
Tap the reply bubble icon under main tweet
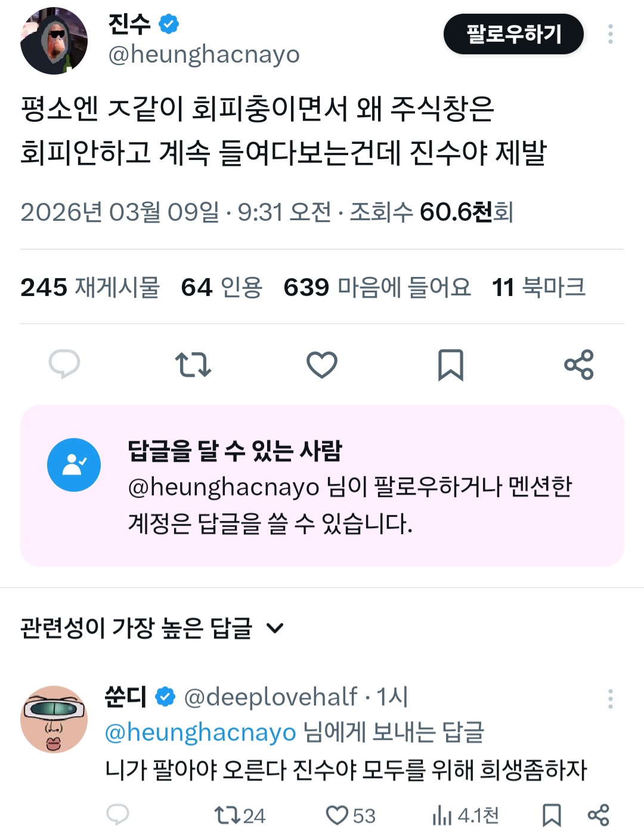pyautogui.click(x=64, y=364)
